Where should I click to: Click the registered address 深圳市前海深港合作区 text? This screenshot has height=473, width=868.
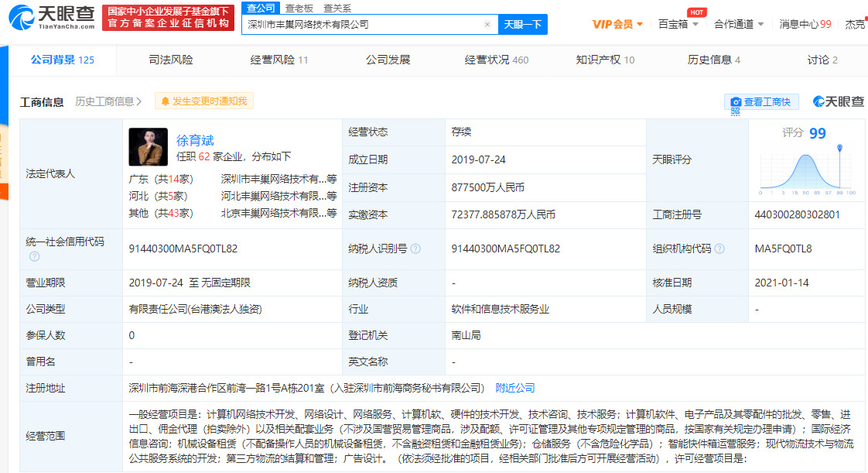point(306,388)
